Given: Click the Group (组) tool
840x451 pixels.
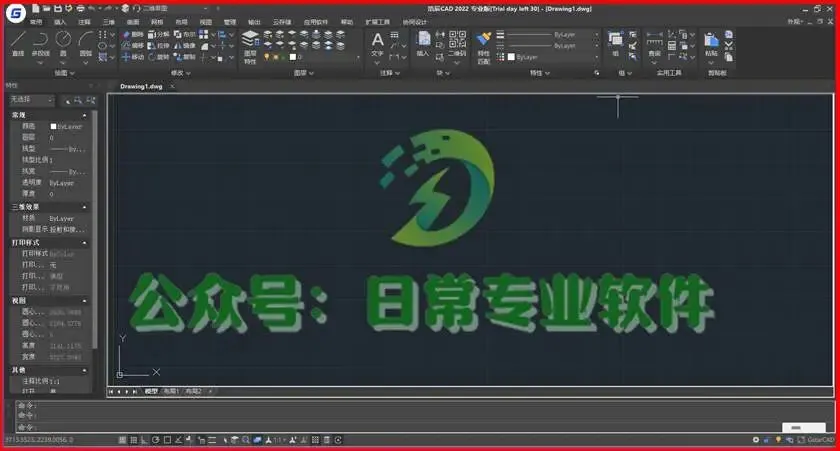Looking at the screenshot, I should (616, 43).
